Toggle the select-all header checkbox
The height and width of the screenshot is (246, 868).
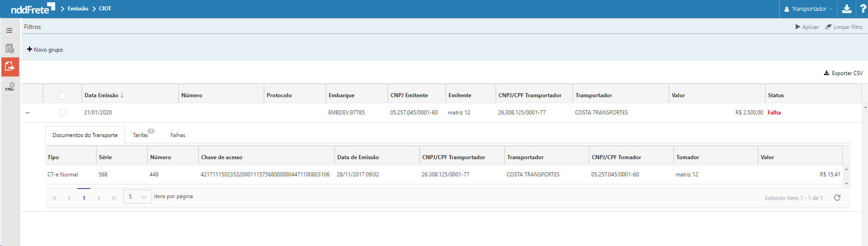click(62, 95)
